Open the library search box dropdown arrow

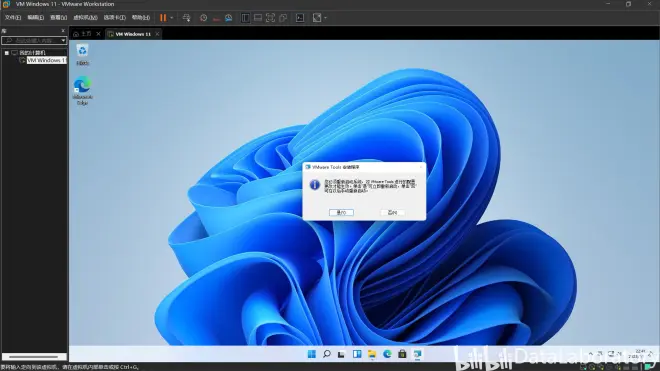pyautogui.click(x=63, y=40)
